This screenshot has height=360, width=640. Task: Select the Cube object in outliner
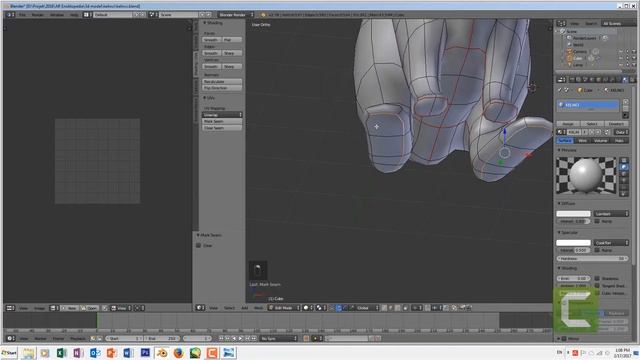point(577,58)
